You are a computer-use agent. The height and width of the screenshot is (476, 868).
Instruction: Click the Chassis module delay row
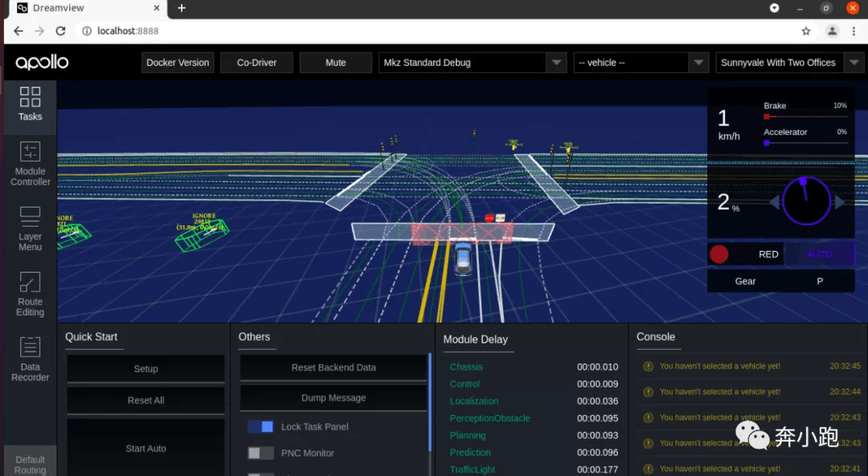pos(534,367)
